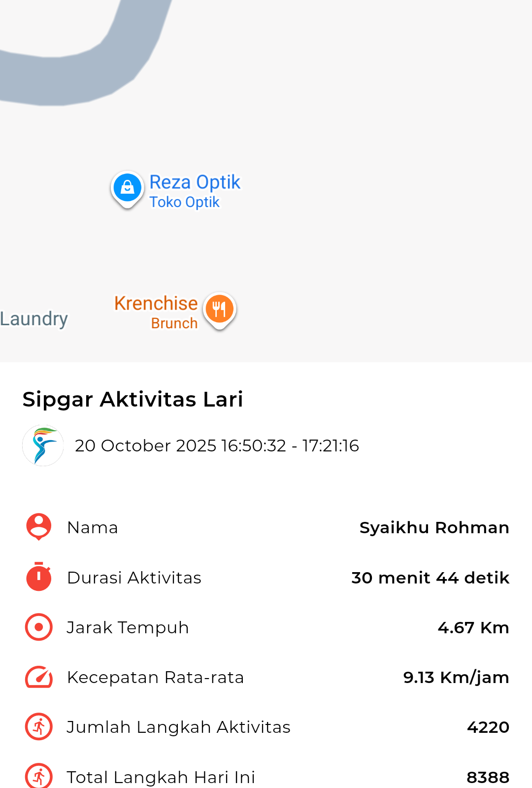Screen dimensions: 532x788
Task: Tap the red person icon beside Nama
Action: click(x=38, y=527)
